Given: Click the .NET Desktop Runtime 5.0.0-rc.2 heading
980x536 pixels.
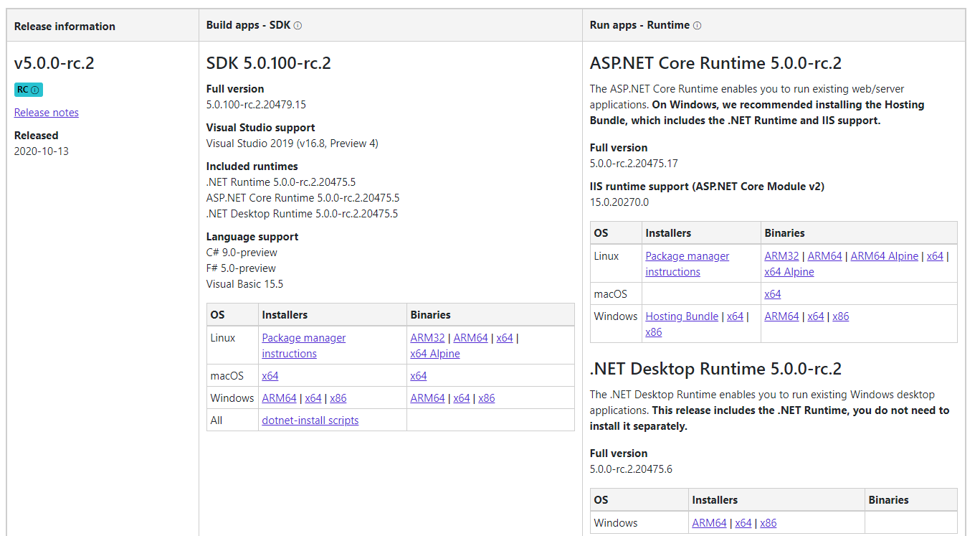Looking at the screenshot, I should point(715,369).
